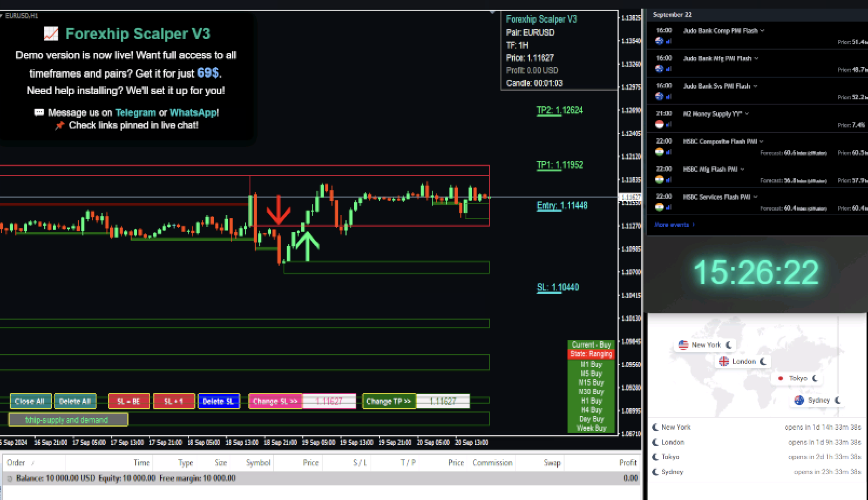Image resolution: width=868 pixels, height=500 pixels.
Task: Click the blue Delete SL button
Action: click(219, 401)
